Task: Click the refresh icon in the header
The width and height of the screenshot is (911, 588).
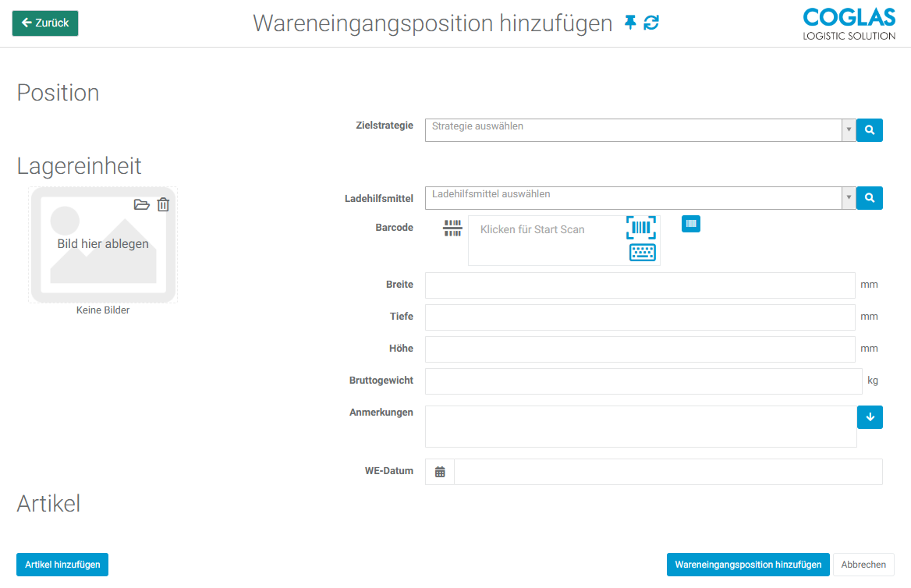Action: 651,23
